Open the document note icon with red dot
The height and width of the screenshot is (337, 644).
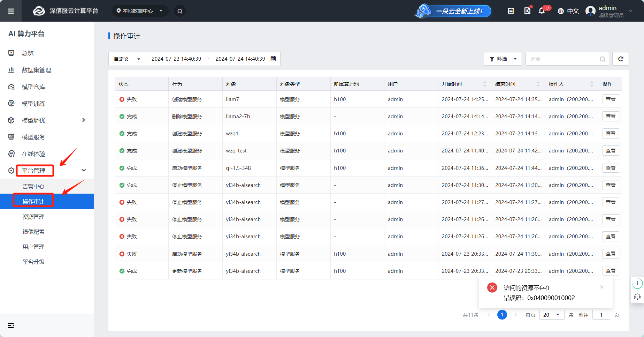click(x=527, y=11)
